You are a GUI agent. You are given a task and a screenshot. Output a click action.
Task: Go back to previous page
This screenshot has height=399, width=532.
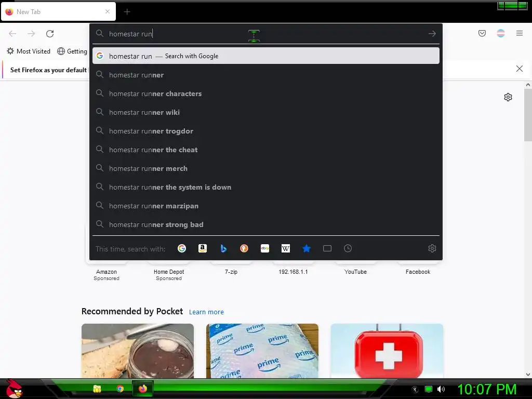pyautogui.click(x=12, y=34)
